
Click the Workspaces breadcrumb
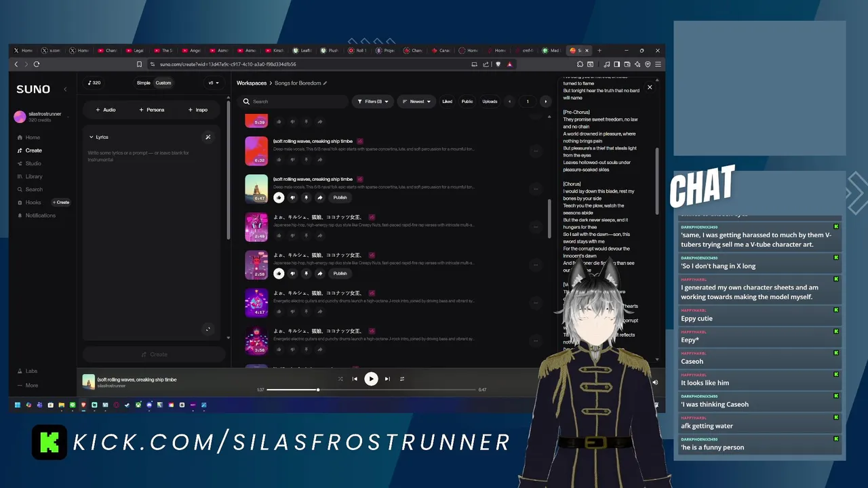point(252,83)
